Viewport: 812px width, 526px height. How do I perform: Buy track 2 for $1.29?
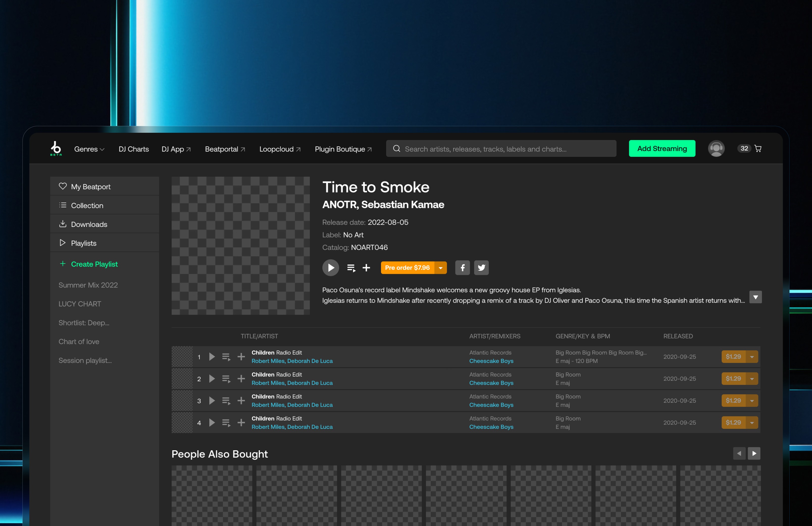733,379
